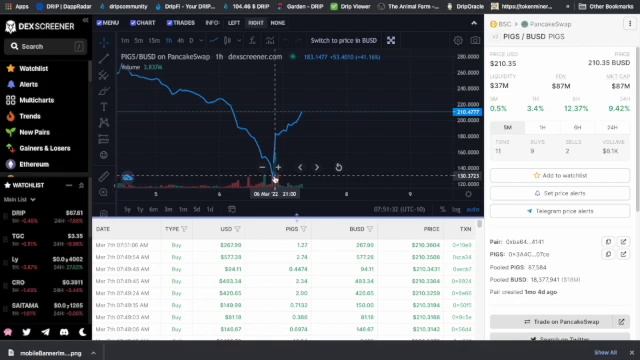
Task: Move chart left with arrow
Action: [300, 167]
